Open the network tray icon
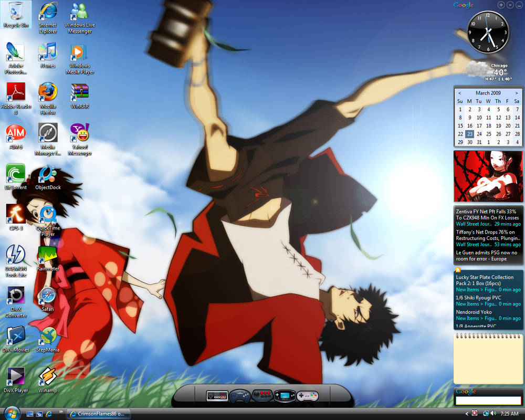Screen dimensions: 525x420 (486, 414)
